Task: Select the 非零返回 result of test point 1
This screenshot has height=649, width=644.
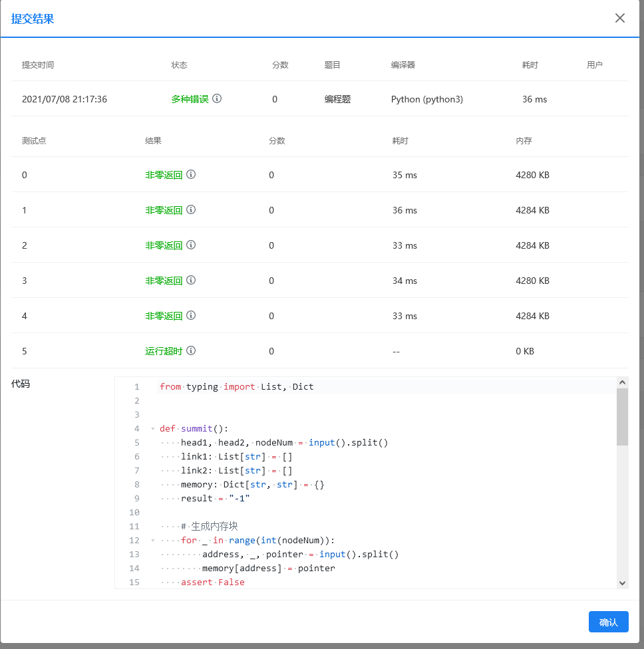Action: 164,210
